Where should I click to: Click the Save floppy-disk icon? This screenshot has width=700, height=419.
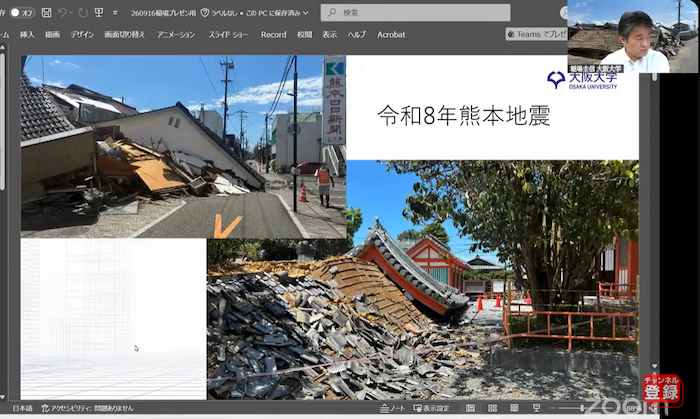46,12
